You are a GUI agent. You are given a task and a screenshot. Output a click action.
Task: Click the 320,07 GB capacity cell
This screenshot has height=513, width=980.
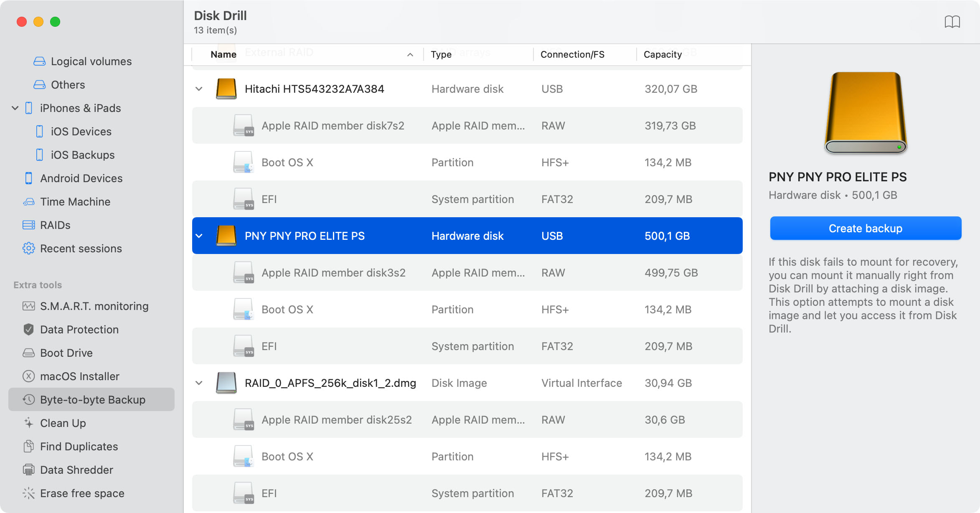click(671, 89)
